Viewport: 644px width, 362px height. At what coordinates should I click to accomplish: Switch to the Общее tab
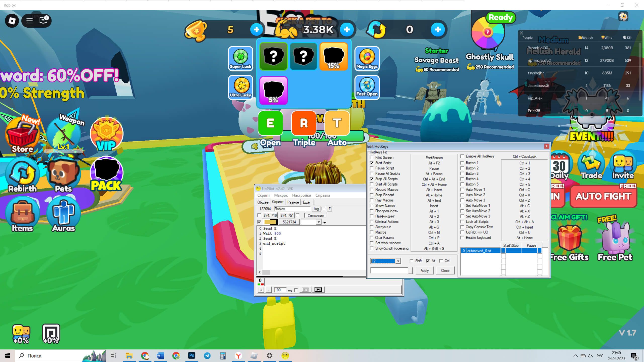tap(263, 202)
